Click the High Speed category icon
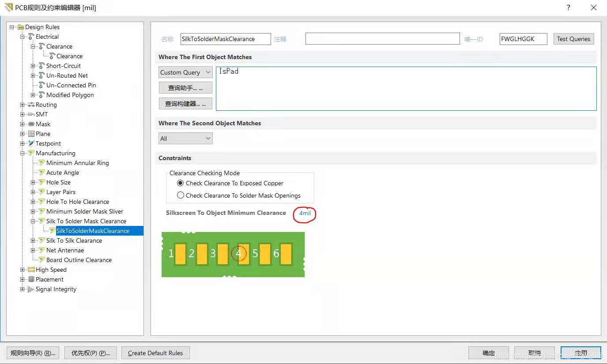This screenshot has width=607, height=364. point(31,270)
